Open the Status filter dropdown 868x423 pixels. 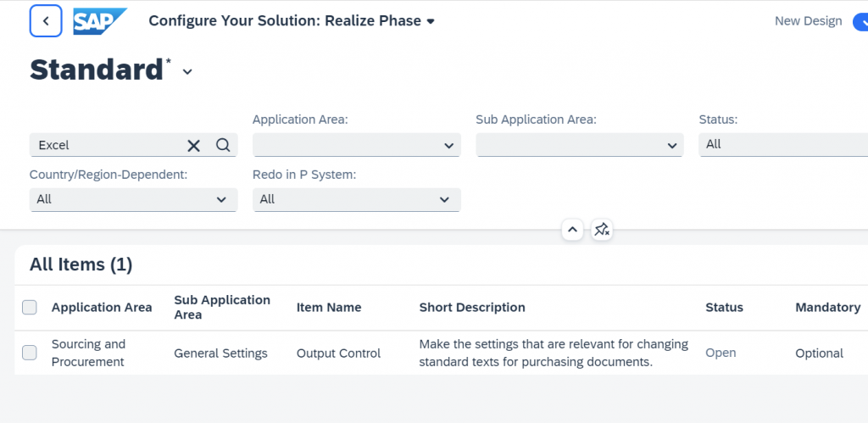[783, 144]
